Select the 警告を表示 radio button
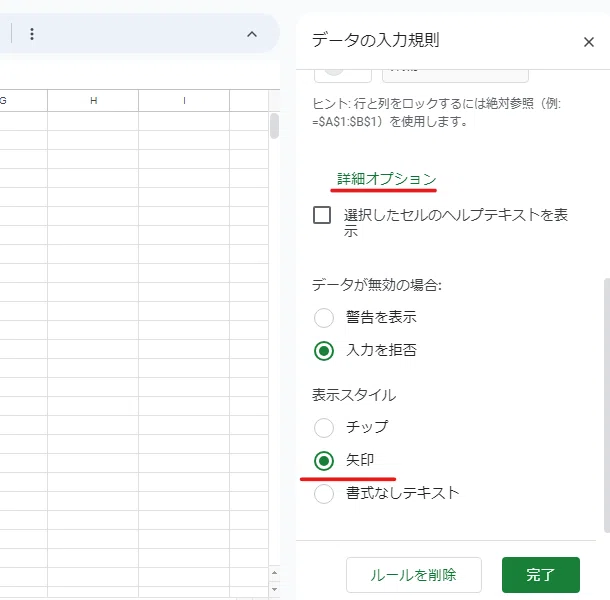The image size is (610, 600). point(324,318)
